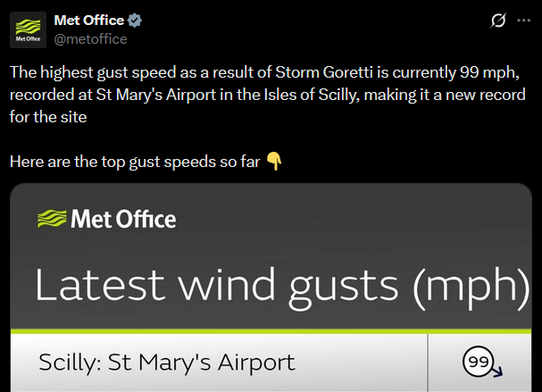The height and width of the screenshot is (392, 542).
Task: Open the Met Office display name link
Action: click(88, 21)
